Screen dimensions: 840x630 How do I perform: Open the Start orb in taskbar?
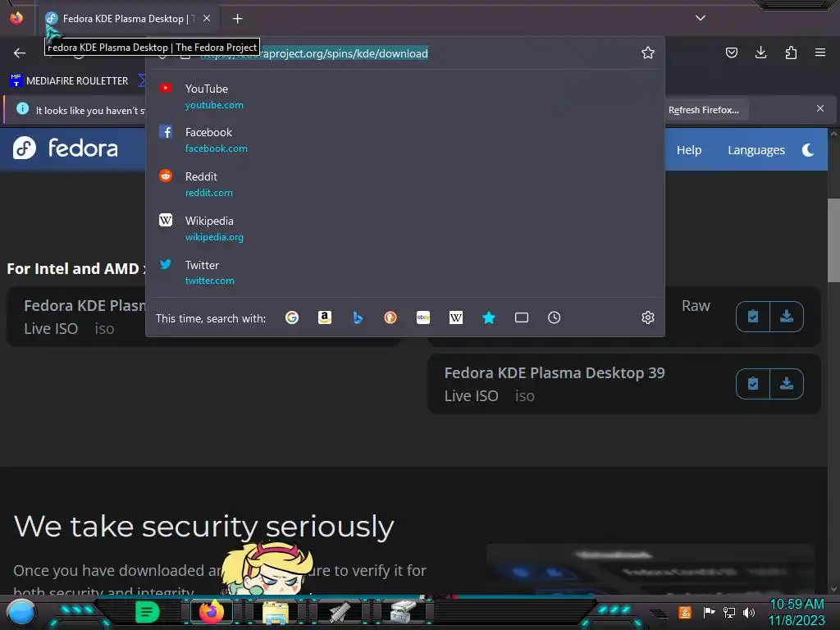[x=21, y=612]
